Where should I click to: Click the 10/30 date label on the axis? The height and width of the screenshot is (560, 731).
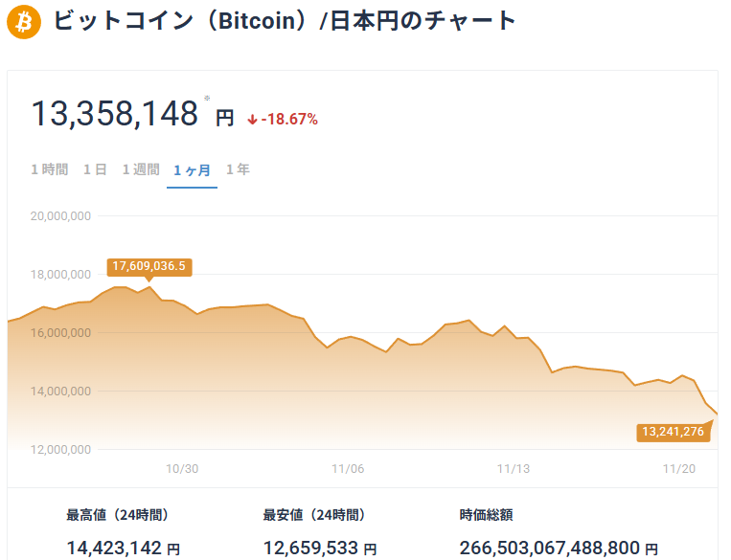point(182,468)
